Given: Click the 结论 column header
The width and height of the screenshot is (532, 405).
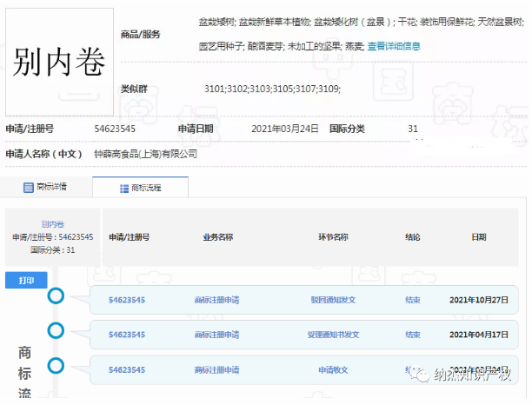Looking at the screenshot, I should 413,237.
